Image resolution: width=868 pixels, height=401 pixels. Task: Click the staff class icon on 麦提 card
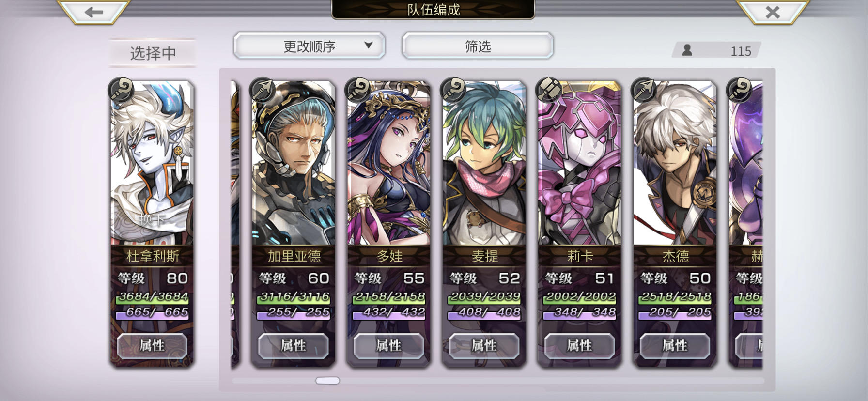(x=453, y=90)
